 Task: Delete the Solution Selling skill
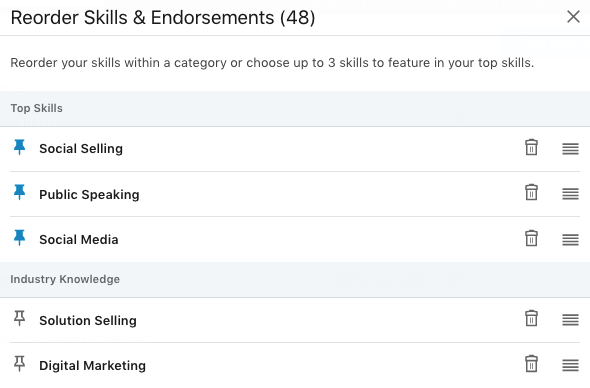click(x=531, y=318)
